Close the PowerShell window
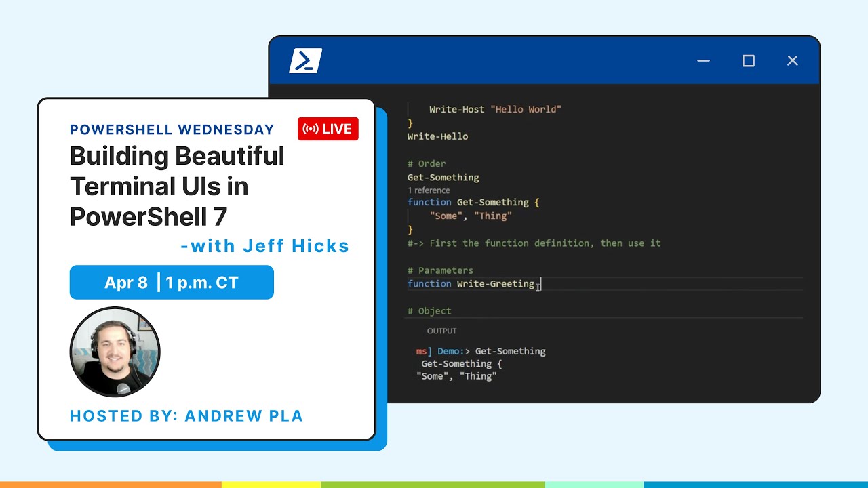 coord(793,61)
